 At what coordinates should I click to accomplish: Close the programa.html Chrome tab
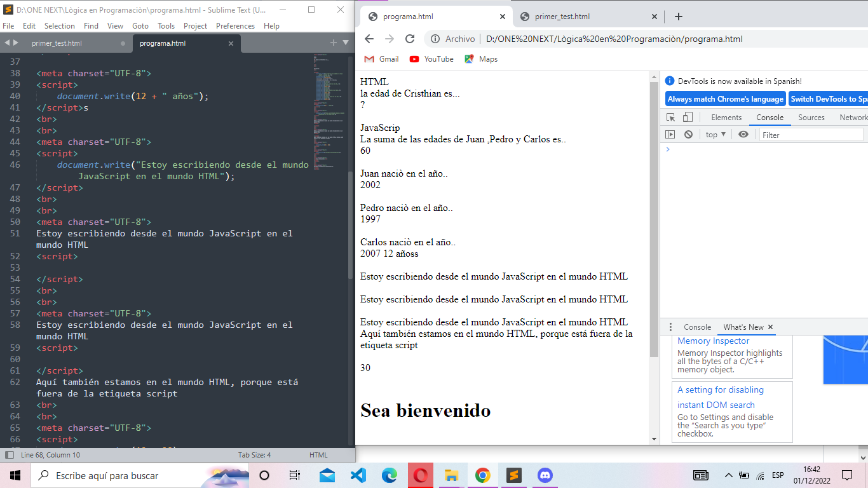pos(503,17)
